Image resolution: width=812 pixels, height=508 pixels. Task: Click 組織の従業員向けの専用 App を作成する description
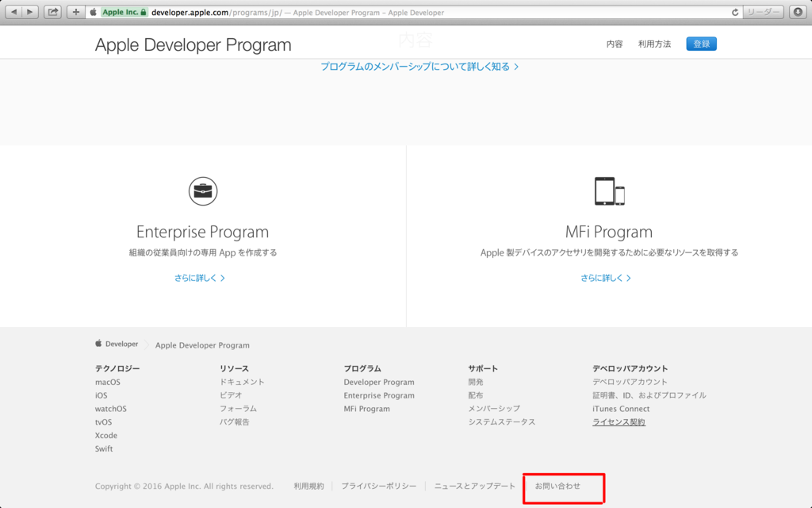[x=203, y=253]
